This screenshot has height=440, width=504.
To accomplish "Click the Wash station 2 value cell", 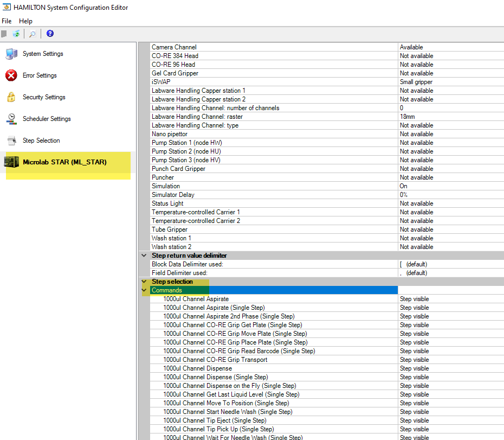I will coord(451,247).
